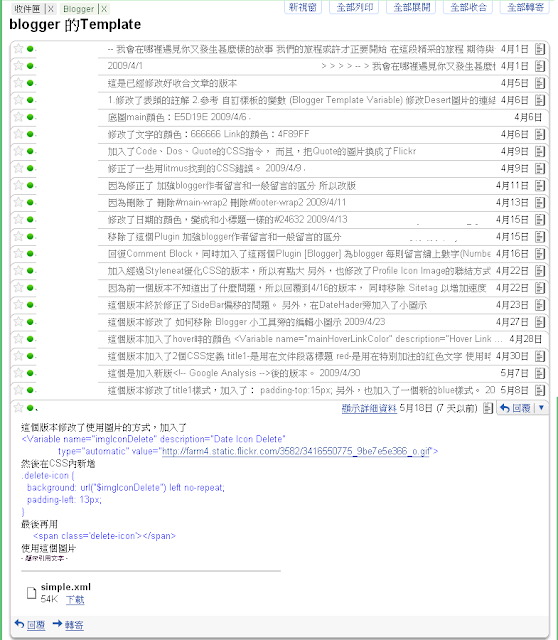Image resolution: width=558 pixels, height=640 pixels.
Task: Click 下載 to download simple.xml
Action: point(75,599)
